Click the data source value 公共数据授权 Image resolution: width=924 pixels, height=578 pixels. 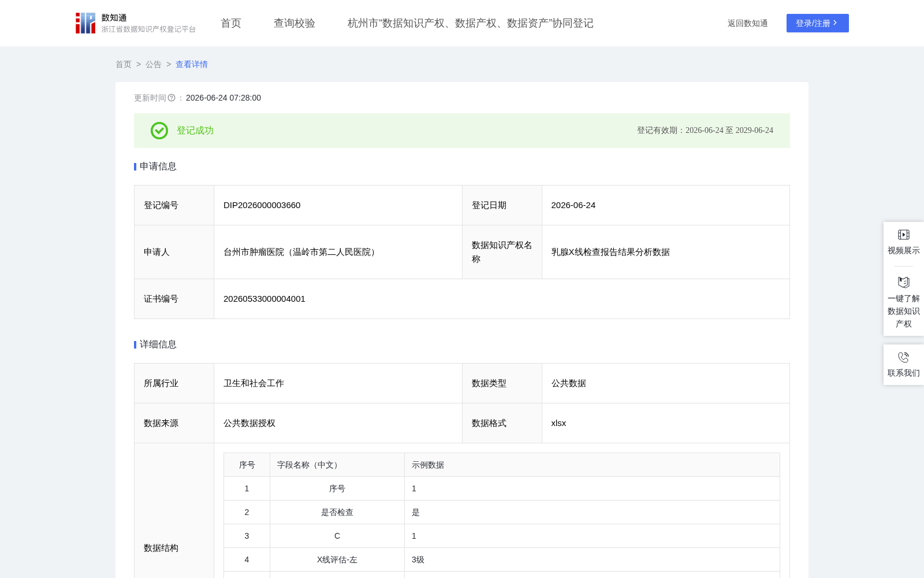tap(249, 423)
